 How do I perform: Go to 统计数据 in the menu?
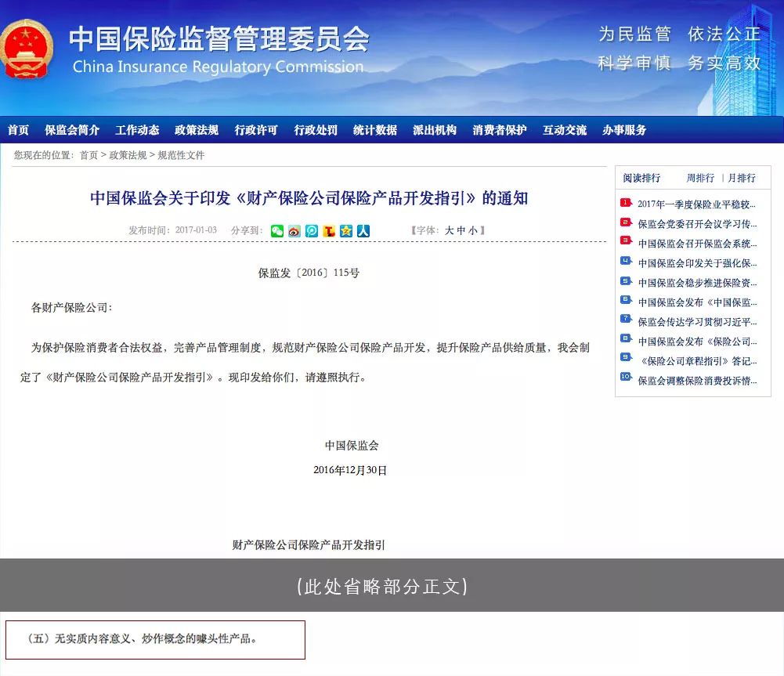coord(375,130)
